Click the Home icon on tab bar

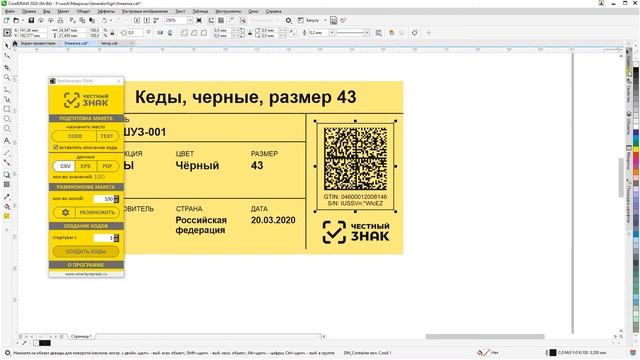[x=15, y=43]
